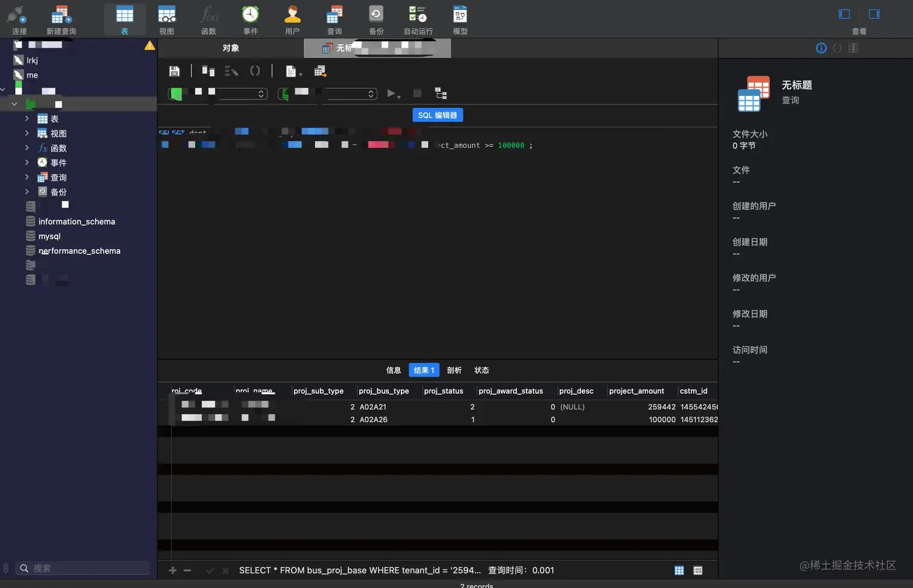The image size is (913, 588).
Task: Expand the 表 node in the tree
Action: (27, 118)
